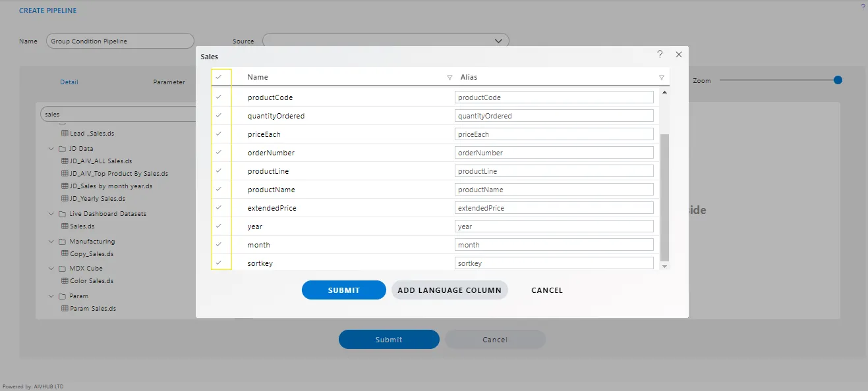Click the pipeline Submit button
The image size is (868, 391).
click(389, 340)
